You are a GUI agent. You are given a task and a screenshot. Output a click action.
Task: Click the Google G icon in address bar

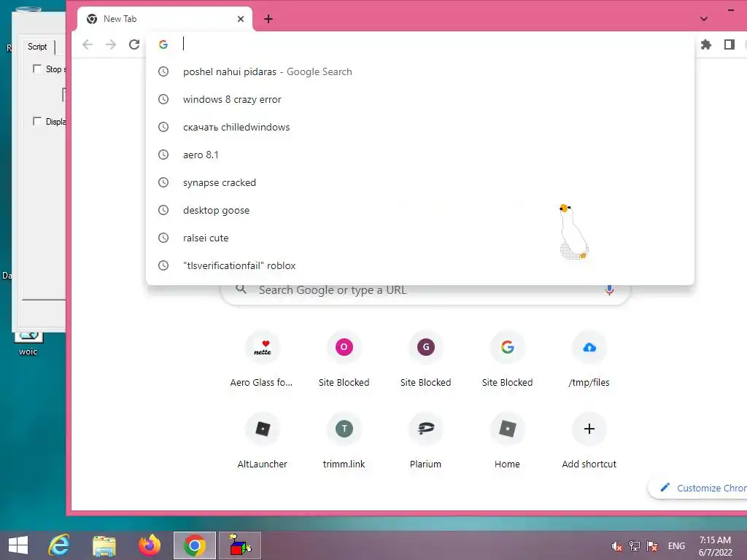click(163, 44)
